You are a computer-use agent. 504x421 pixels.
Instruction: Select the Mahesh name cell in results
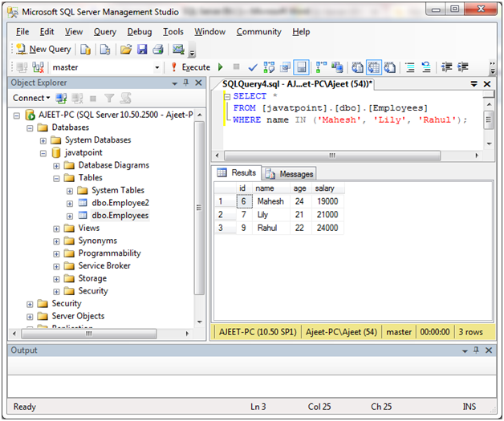pyautogui.click(x=270, y=202)
